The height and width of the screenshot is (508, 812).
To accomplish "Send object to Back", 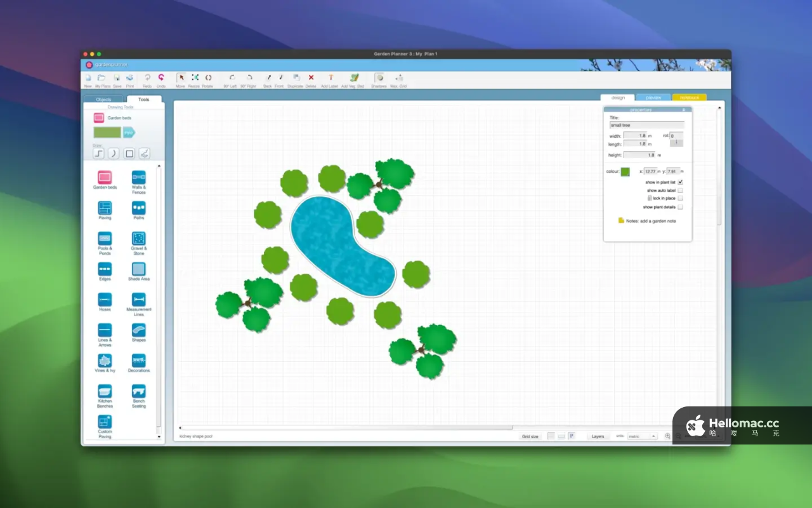I will 268,78.
